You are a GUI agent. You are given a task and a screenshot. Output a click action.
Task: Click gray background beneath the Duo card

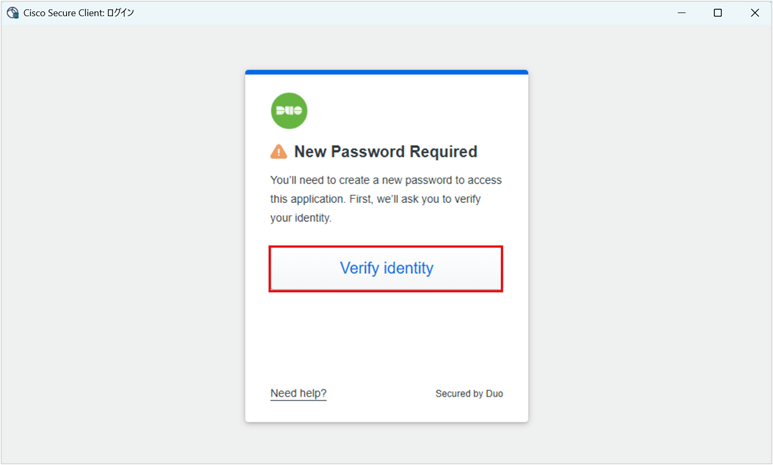(x=386, y=443)
